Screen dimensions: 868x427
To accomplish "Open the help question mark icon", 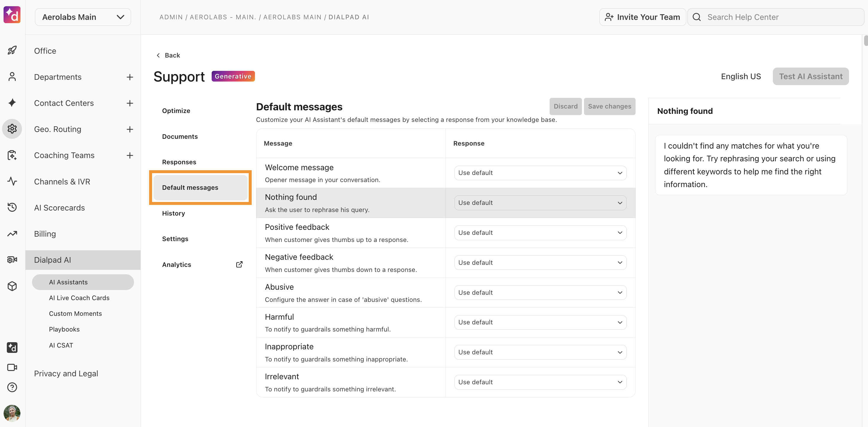I will [12, 387].
